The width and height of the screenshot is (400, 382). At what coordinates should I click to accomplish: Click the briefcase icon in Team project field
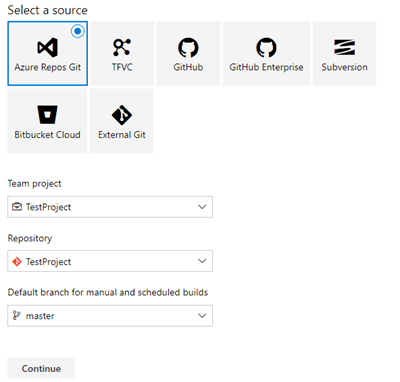[x=17, y=207]
